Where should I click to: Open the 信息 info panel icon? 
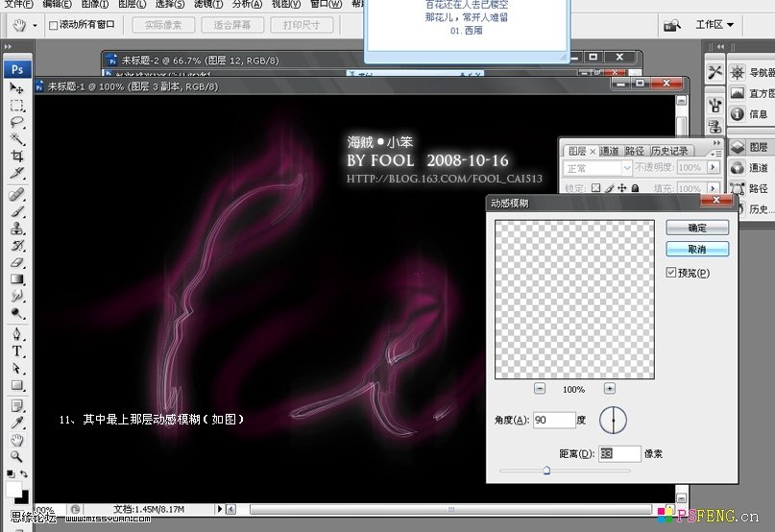pos(738,113)
